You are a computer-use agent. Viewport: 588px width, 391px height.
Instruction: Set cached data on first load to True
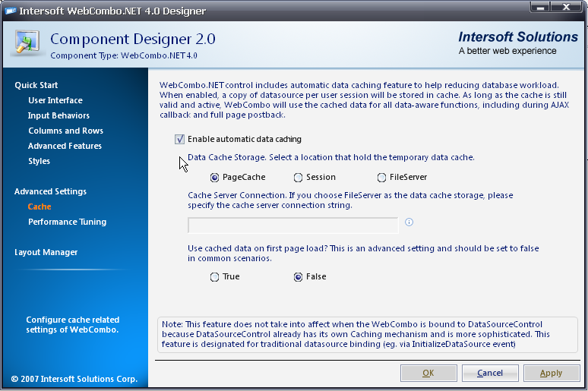pos(214,277)
